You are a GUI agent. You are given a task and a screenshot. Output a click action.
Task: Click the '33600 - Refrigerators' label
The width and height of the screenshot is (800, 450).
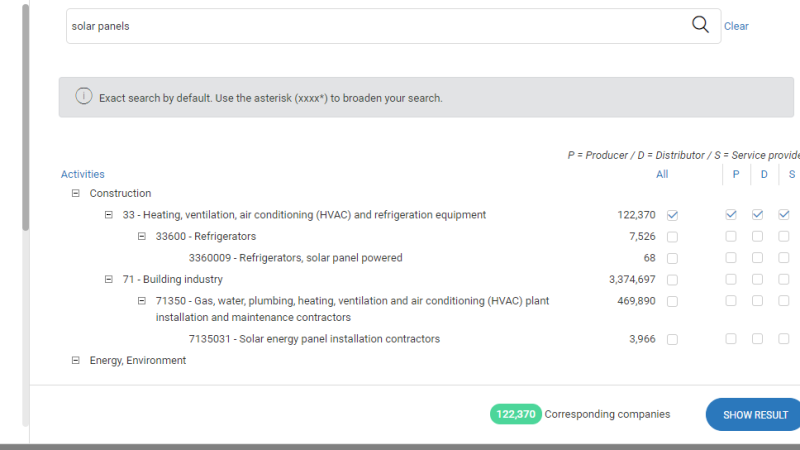[206, 236]
